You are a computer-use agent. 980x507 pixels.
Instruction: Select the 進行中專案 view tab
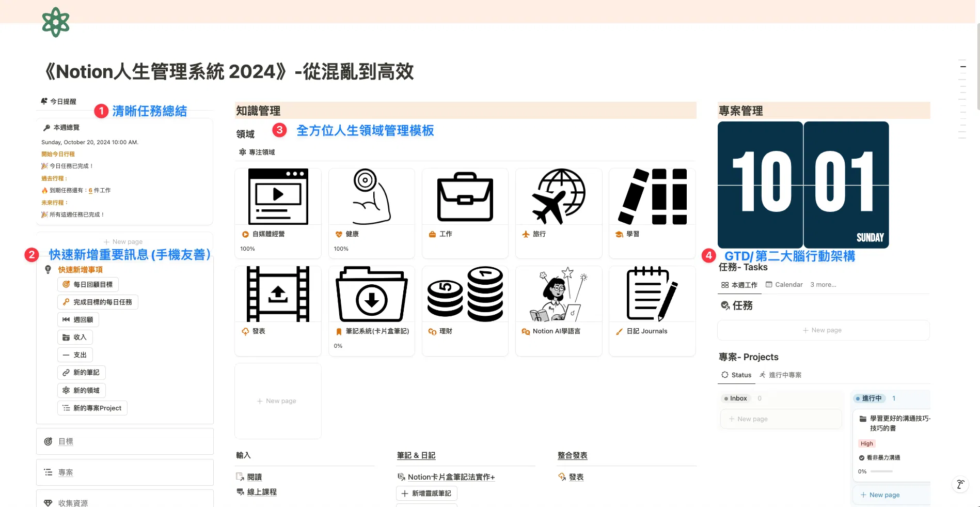[780, 375]
